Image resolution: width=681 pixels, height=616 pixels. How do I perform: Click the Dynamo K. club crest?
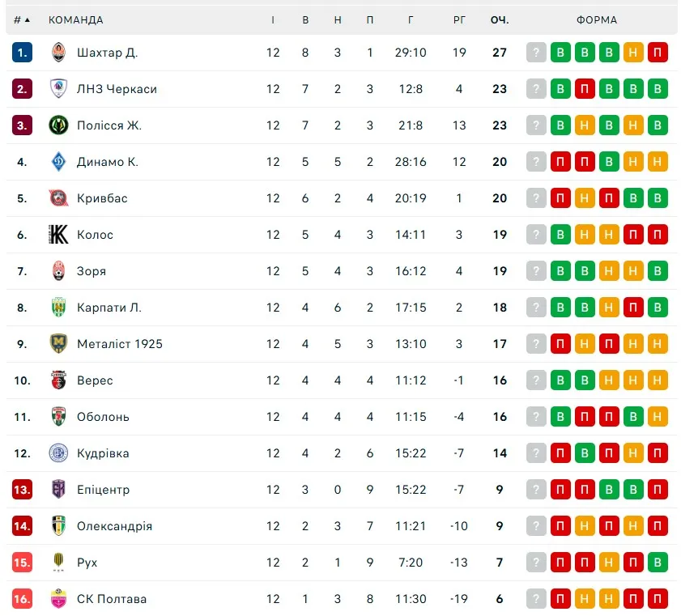click(57, 162)
